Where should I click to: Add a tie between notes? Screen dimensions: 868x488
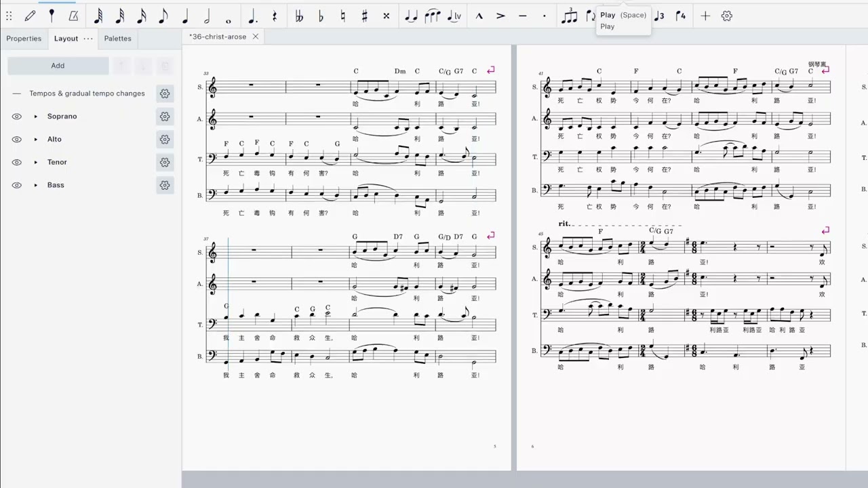(x=411, y=16)
